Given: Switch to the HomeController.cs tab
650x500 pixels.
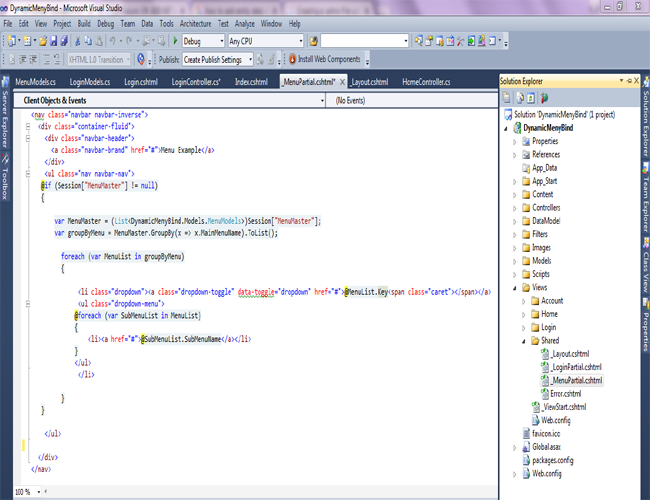Looking at the screenshot, I should pos(426,81).
